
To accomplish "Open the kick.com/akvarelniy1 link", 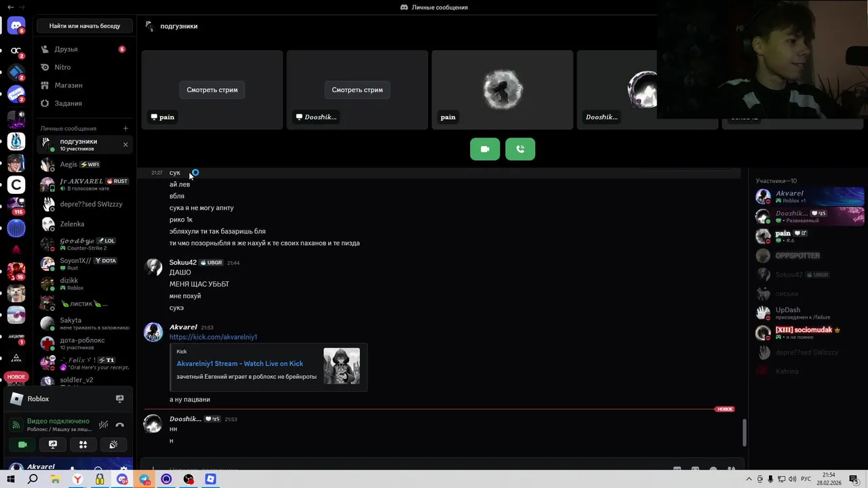I will pyautogui.click(x=213, y=337).
